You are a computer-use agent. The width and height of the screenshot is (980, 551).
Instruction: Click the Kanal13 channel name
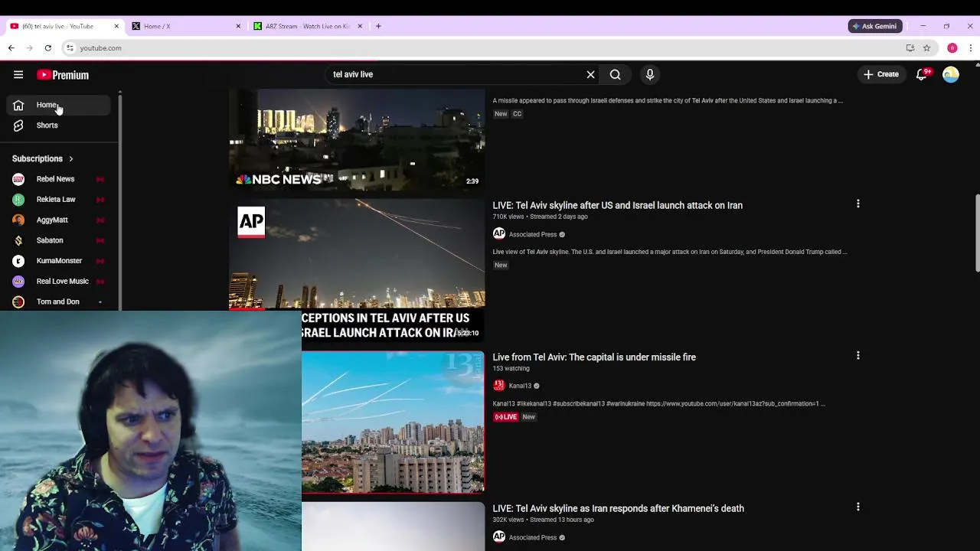[520, 386]
